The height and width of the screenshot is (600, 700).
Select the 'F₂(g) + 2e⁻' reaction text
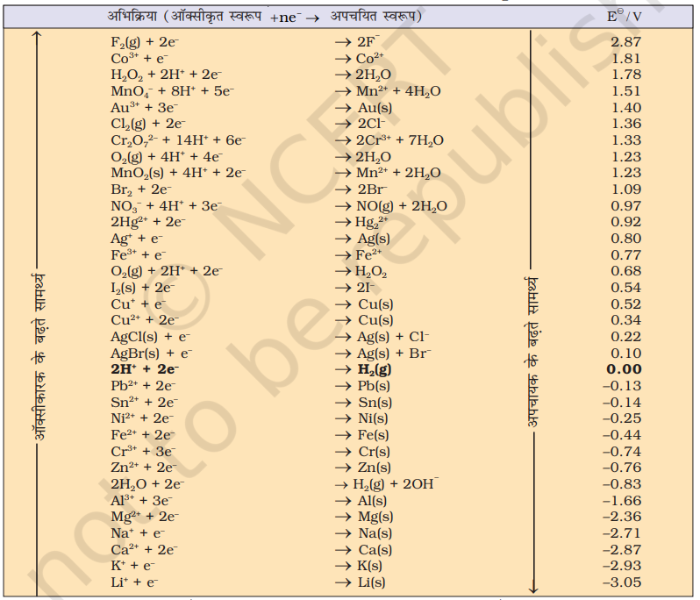(145, 42)
